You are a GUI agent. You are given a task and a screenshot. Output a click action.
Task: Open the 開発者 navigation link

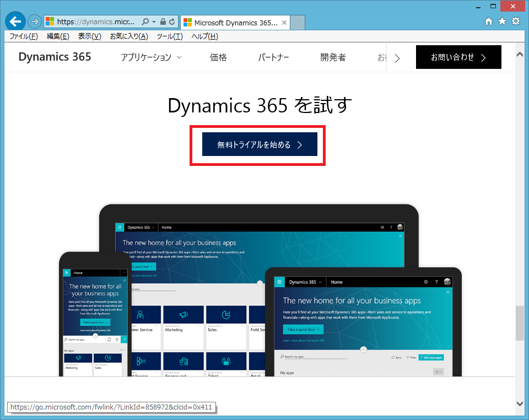pos(333,57)
